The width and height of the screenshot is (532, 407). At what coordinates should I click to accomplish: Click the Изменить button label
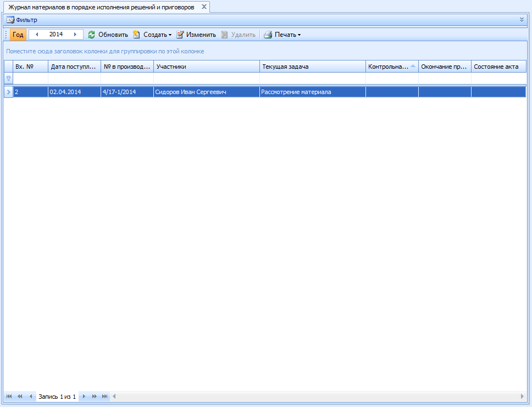tap(201, 35)
